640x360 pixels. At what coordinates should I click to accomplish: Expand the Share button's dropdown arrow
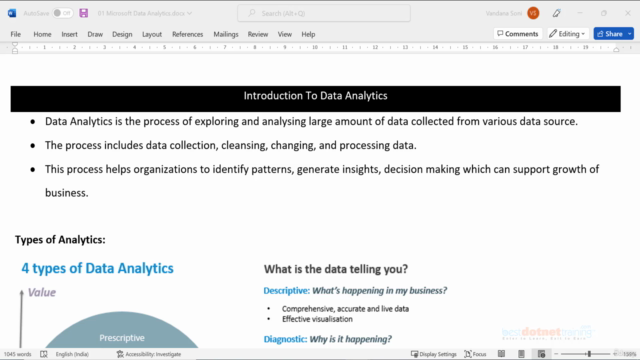(x=630, y=34)
